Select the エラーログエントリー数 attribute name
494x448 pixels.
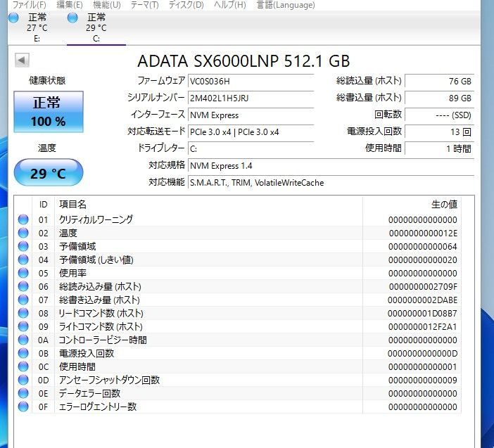(98, 407)
